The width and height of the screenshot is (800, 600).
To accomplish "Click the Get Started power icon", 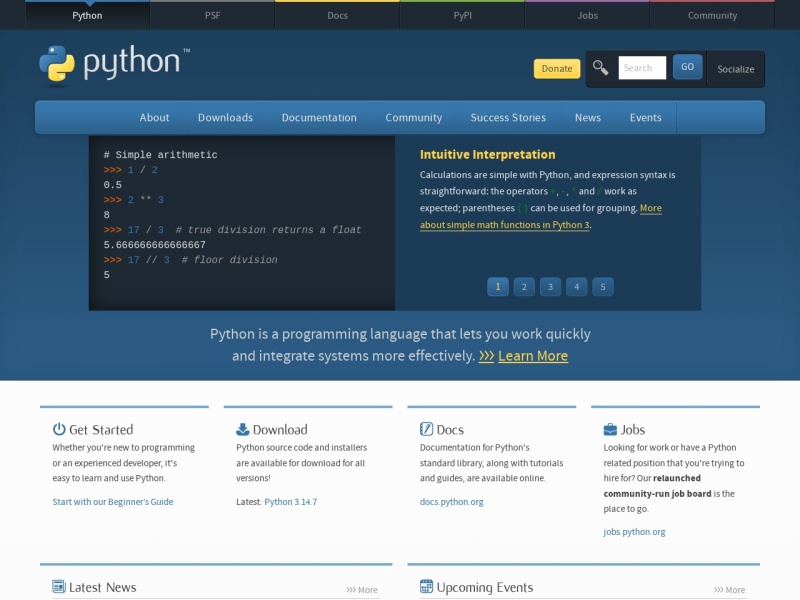I will pyautogui.click(x=59, y=429).
